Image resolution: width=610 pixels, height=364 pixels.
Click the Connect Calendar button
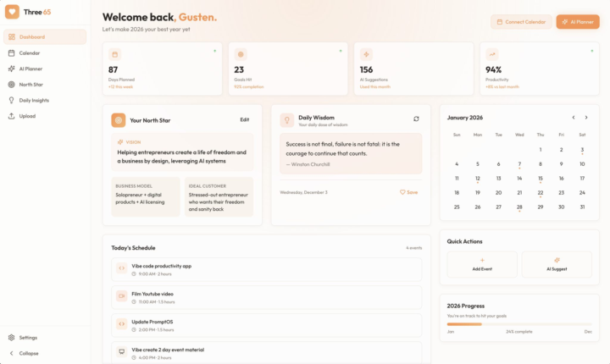click(x=520, y=21)
